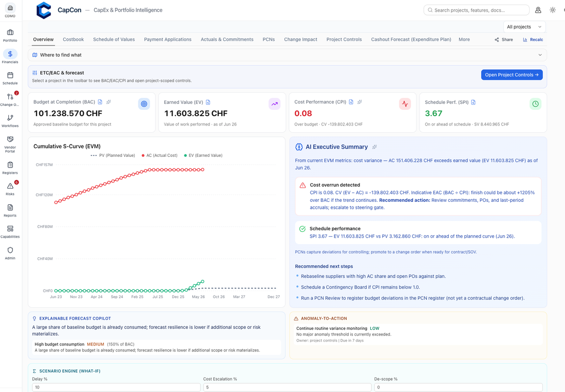Click the Recalc button
This screenshot has width=565, height=392.
point(533,40)
